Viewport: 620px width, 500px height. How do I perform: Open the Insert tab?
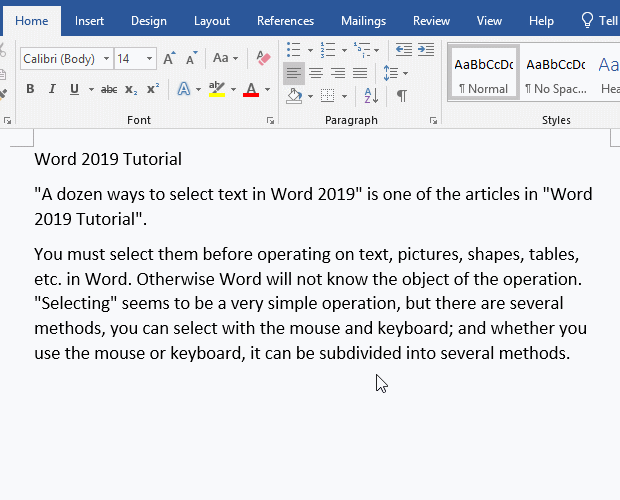point(89,21)
